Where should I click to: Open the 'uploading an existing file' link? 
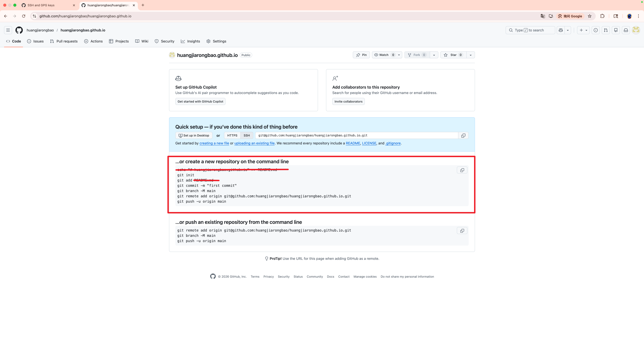coord(254,143)
